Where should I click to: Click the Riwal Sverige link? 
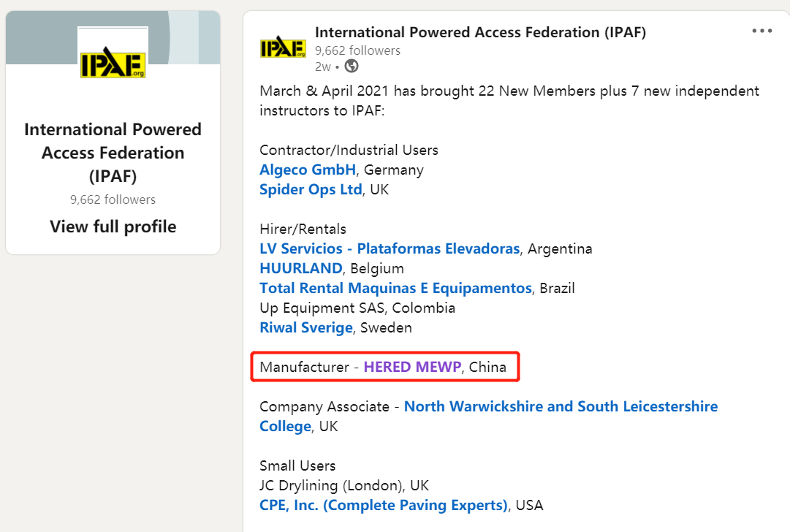pos(306,327)
